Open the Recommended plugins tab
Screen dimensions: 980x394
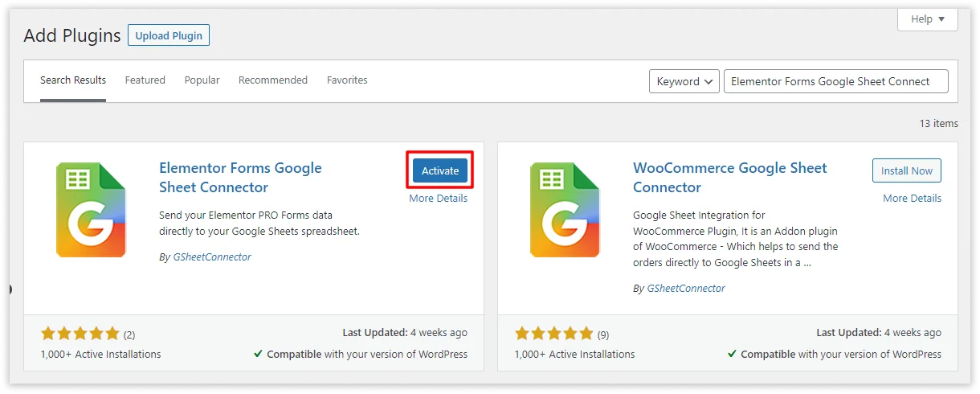click(273, 80)
